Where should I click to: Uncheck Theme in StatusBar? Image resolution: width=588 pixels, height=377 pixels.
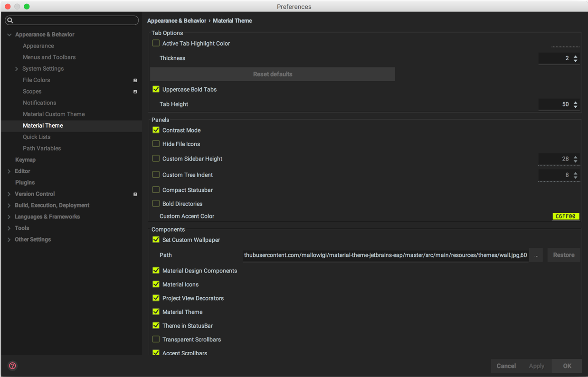pos(156,326)
